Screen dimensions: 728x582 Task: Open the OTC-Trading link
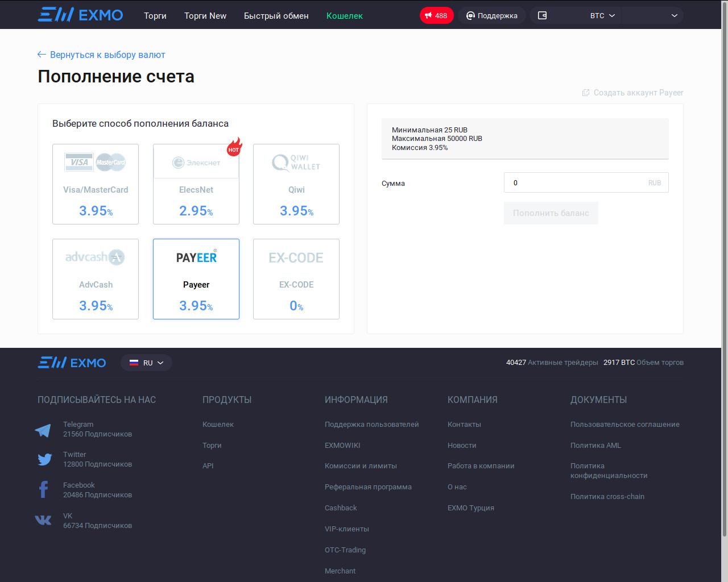[345, 550]
